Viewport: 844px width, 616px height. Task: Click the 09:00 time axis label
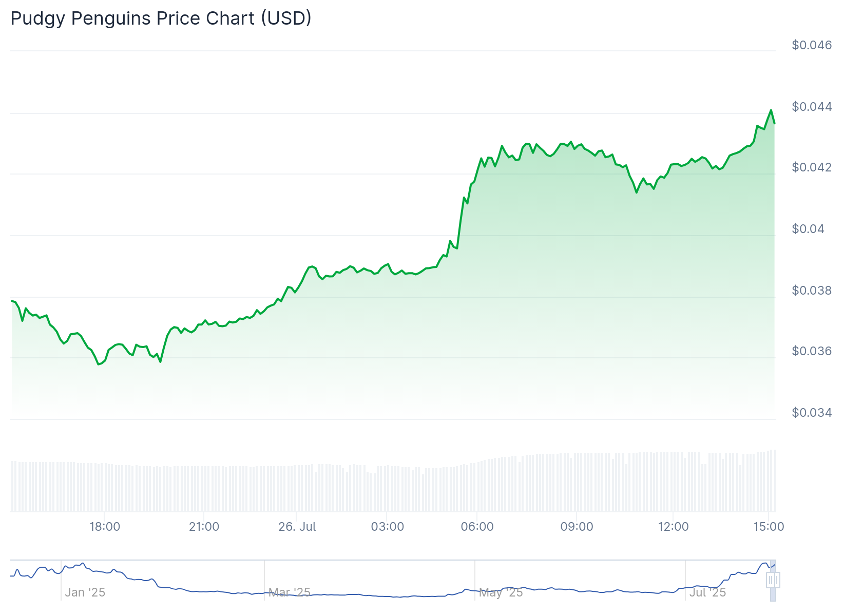(577, 527)
